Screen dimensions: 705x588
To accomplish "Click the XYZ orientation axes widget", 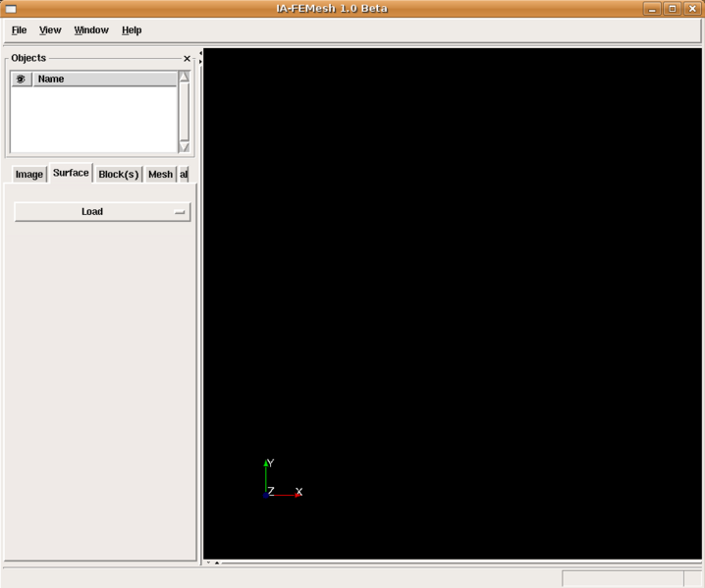I will 282,480.
